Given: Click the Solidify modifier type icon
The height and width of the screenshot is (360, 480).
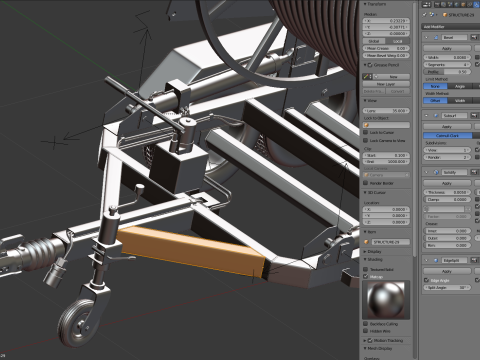Looking at the screenshot, I should click(436, 172).
